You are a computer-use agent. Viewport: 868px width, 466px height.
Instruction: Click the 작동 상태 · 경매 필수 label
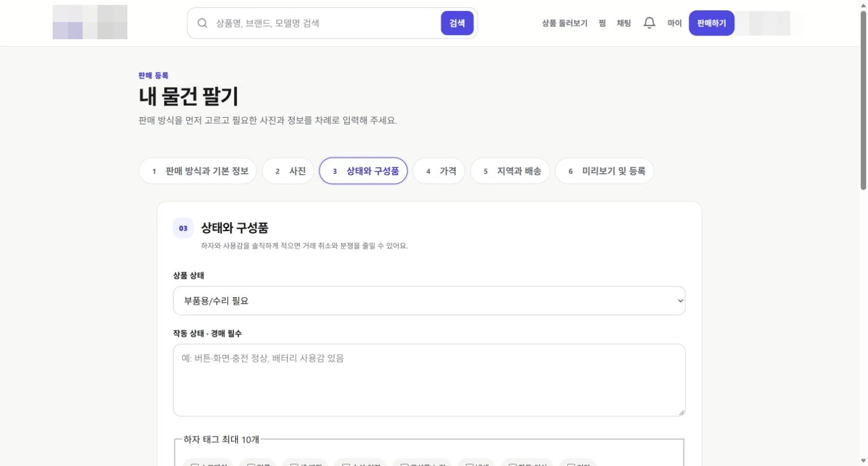pyautogui.click(x=208, y=334)
